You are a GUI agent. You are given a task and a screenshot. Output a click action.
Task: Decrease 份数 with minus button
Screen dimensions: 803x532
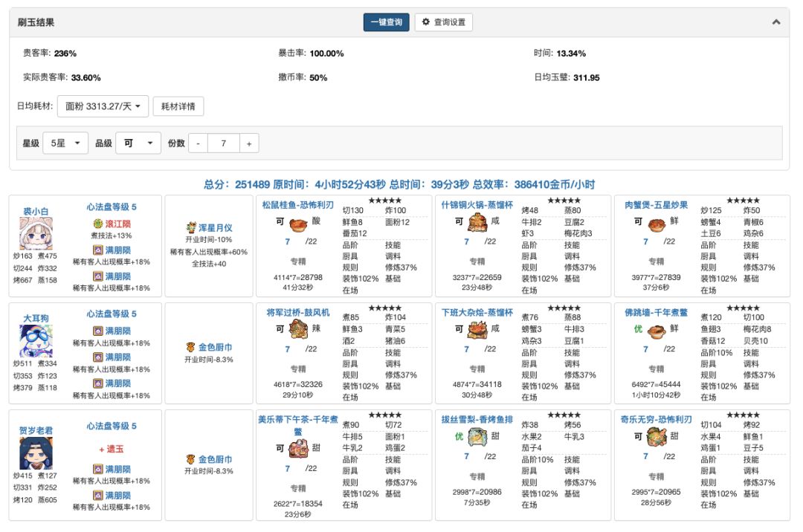pos(198,143)
